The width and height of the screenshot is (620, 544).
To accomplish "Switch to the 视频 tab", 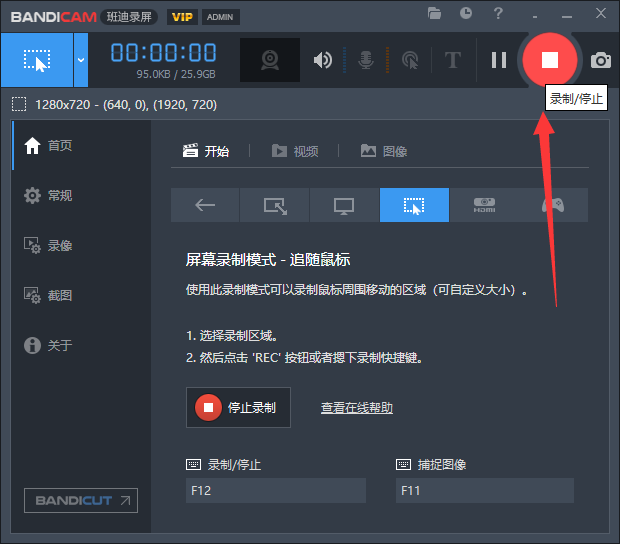I will tap(295, 151).
